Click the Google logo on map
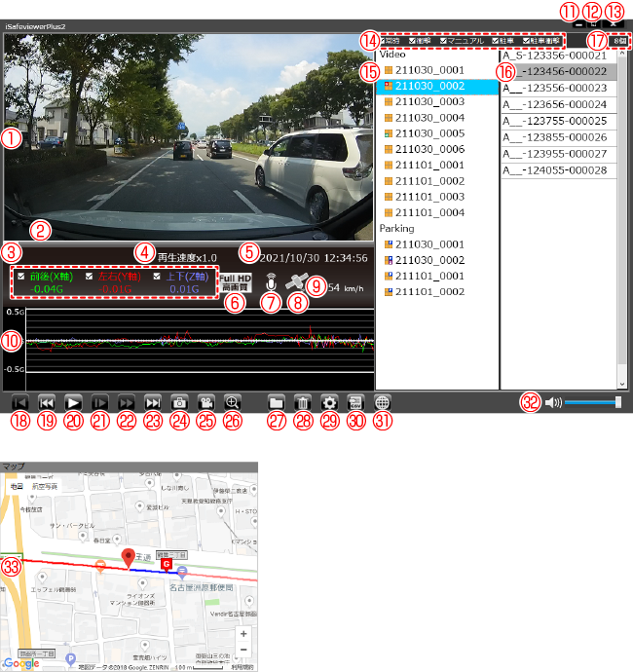Viewport: 633px width, 672px height. tap(21, 663)
